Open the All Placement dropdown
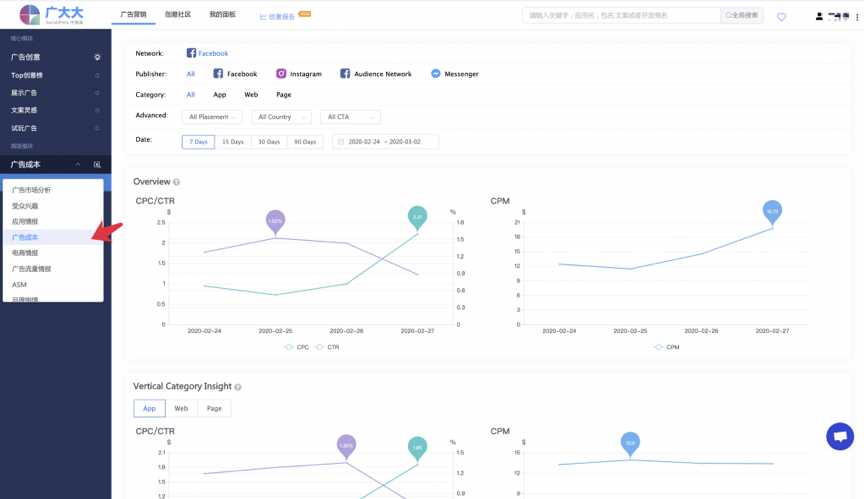 (x=212, y=117)
